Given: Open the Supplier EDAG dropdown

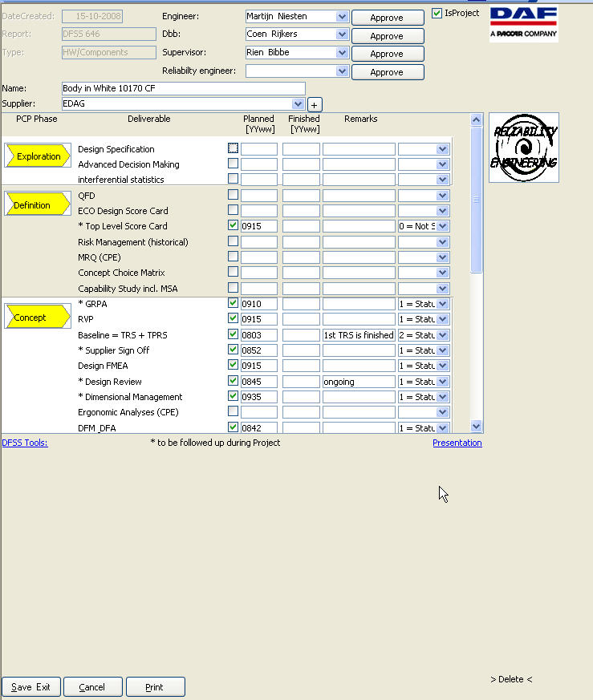Looking at the screenshot, I should 298,104.
